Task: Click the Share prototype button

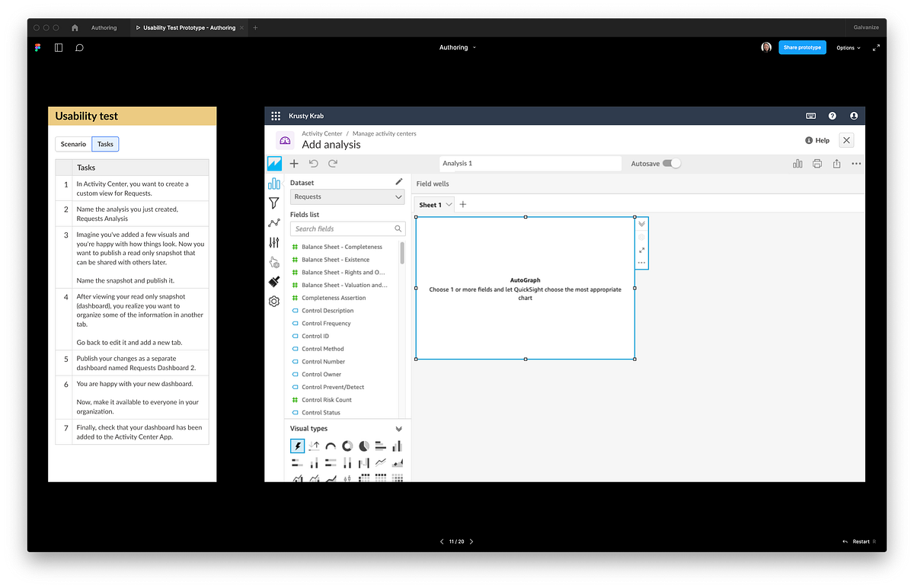Action: pos(802,47)
